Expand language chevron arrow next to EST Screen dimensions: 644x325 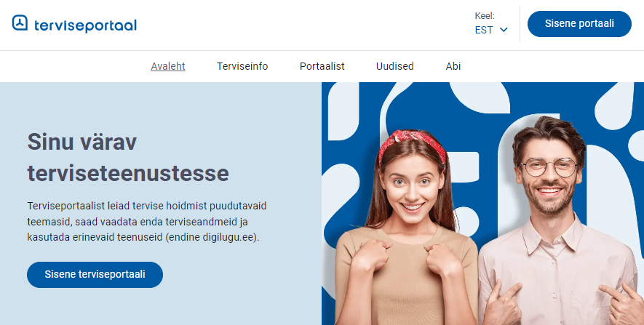point(504,30)
